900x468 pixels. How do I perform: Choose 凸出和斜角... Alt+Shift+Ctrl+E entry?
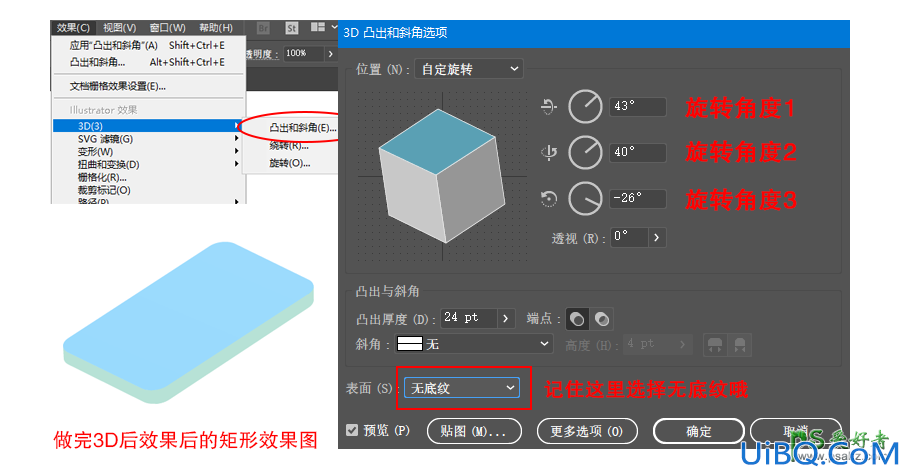coord(148,62)
